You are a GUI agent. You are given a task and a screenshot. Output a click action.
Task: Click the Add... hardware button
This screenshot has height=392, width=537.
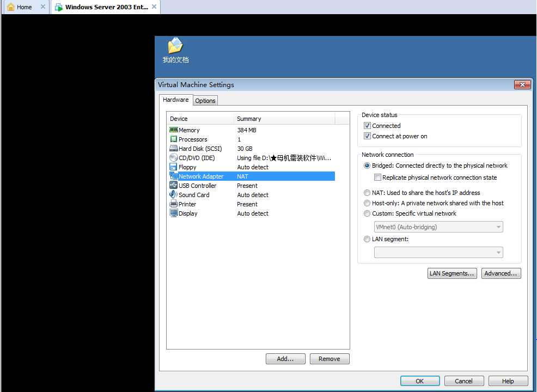click(x=285, y=359)
